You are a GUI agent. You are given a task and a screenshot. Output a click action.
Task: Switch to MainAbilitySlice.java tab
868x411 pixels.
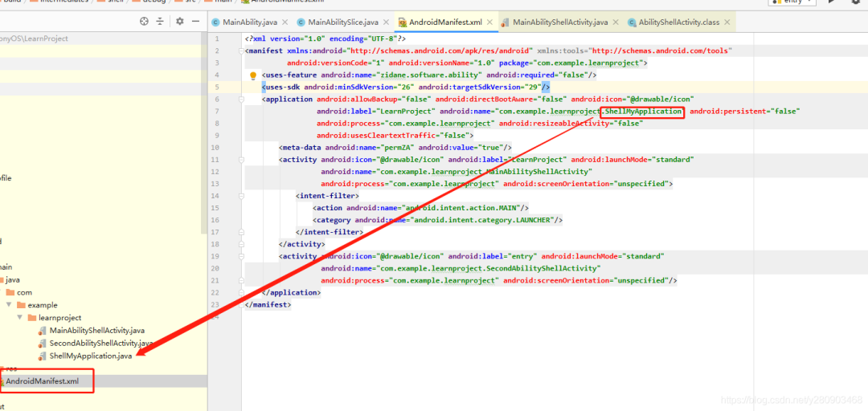click(x=343, y=22)
